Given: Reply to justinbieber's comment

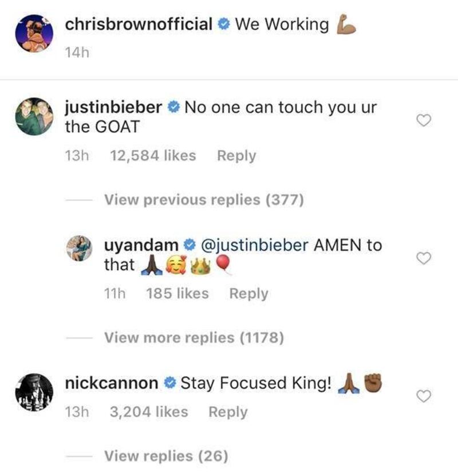Looking at the screenshot, I should pyautogui.click(x=236, y=156).
